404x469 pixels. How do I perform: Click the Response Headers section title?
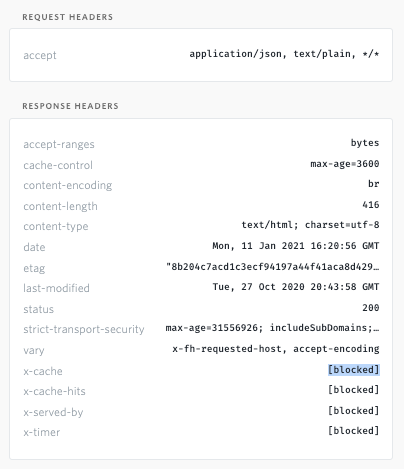(x=70, y=106)
